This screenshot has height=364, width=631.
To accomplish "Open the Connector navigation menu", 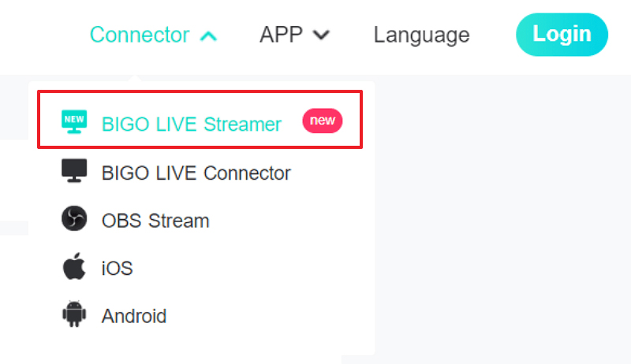I will 153,35.
